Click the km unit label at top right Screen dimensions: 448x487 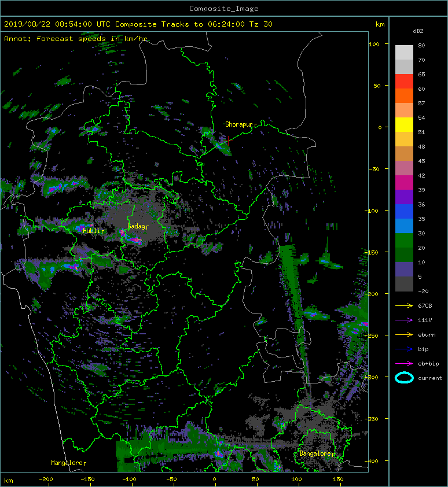pyautogui.click(x=380, y=24)
